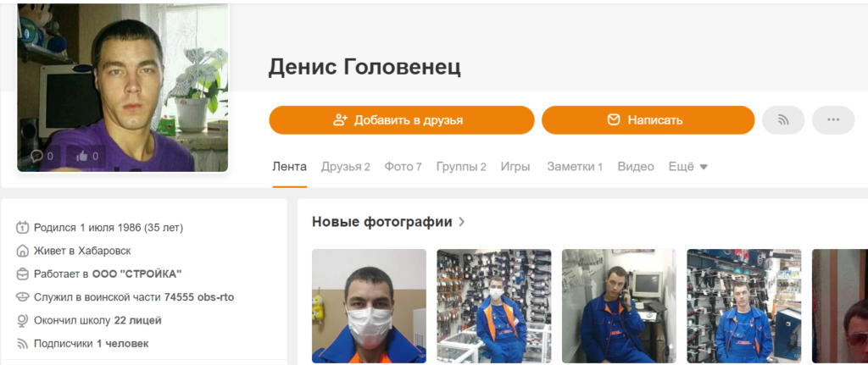Screen dimensions: 868x365
Task: Click the Написать message button
Action: coord(648,120)
